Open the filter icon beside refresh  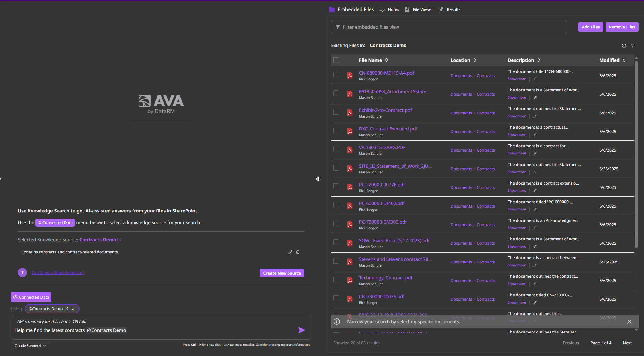tap(633, 45)
